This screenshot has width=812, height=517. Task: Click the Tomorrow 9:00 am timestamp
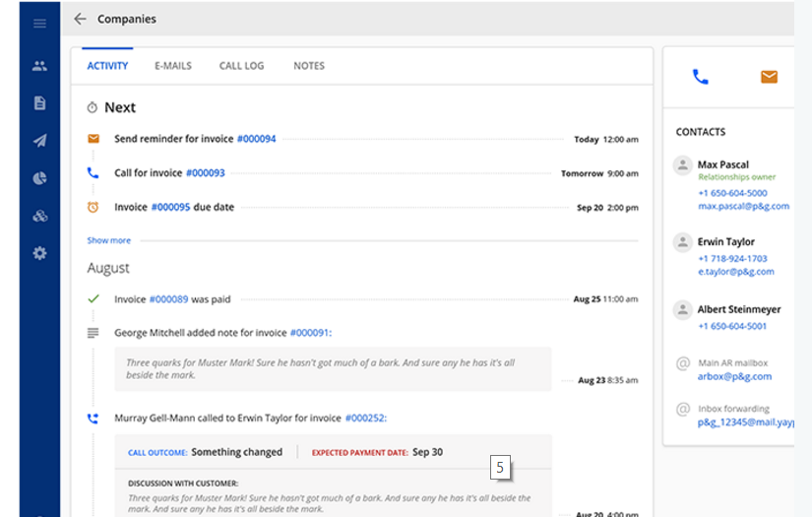click(599, 173)
